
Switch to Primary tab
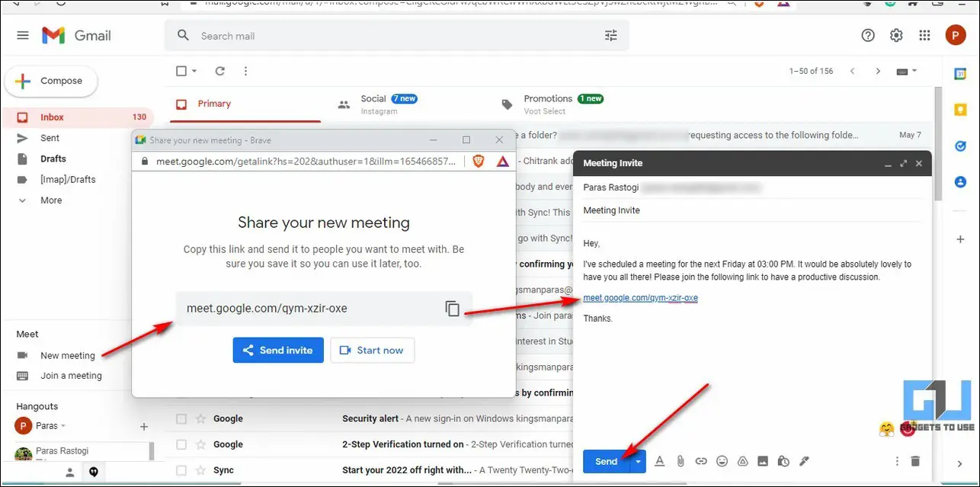pyautogui.click(x=245, y=104)
